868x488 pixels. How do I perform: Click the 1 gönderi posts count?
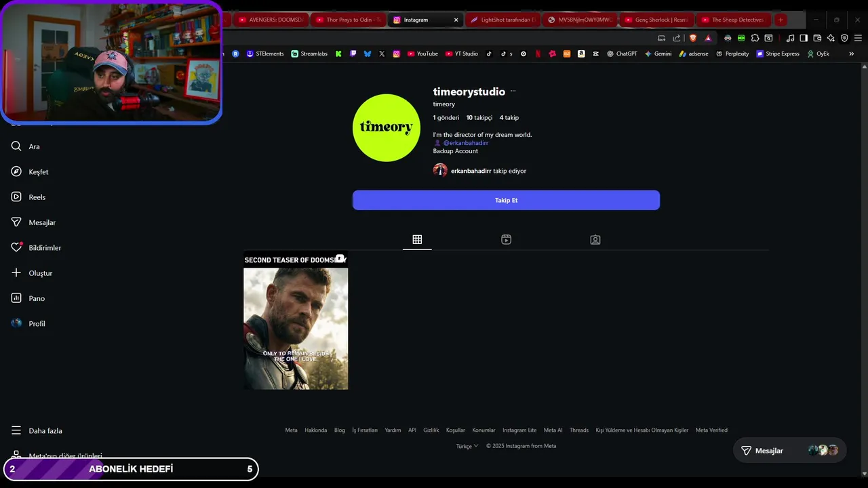446,118
